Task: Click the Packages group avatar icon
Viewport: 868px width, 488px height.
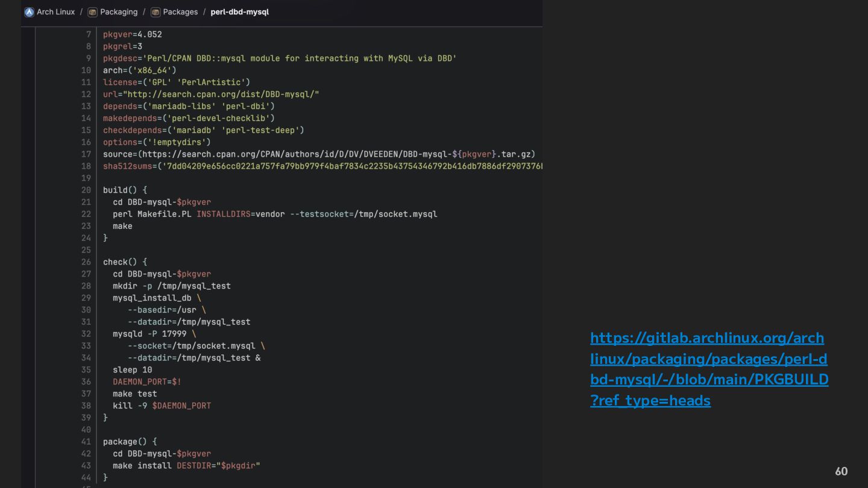Action: [156, 12]
